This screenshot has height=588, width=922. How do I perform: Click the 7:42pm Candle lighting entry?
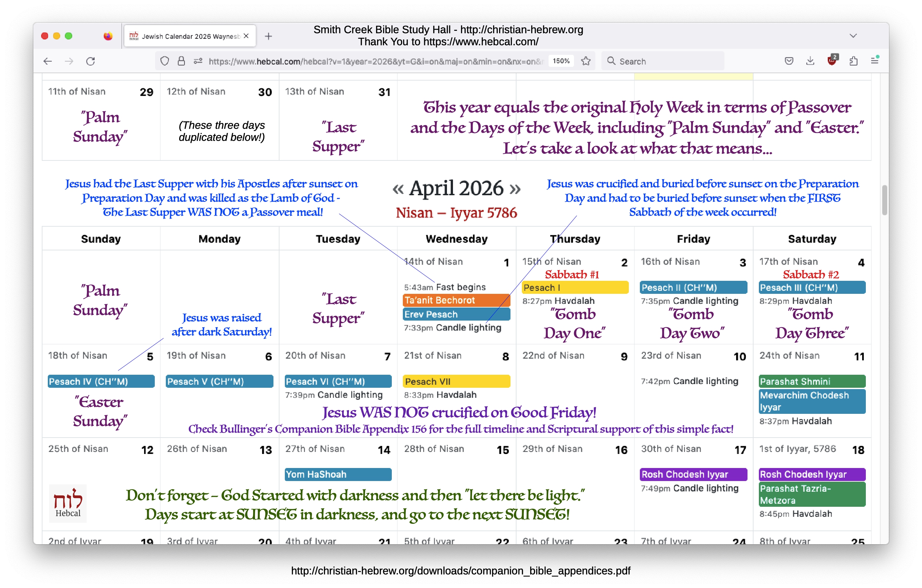pyautogui.click(x=690, y=381)
